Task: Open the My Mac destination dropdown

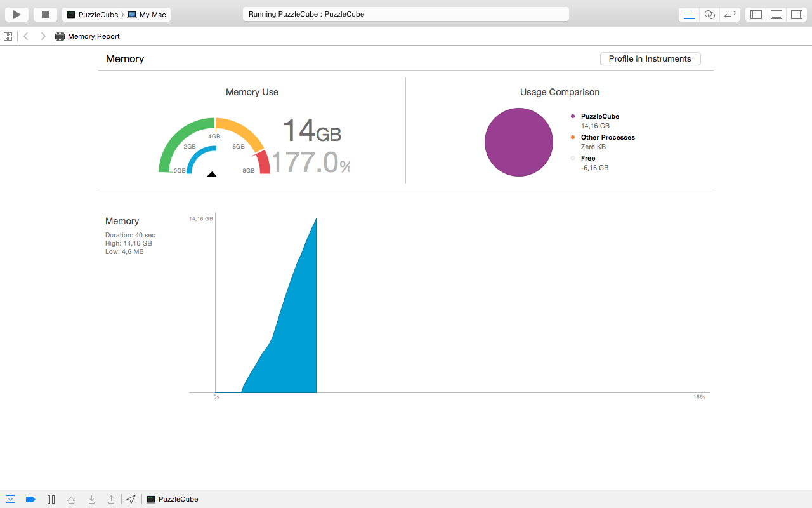Action: click(x=147, y=14)
